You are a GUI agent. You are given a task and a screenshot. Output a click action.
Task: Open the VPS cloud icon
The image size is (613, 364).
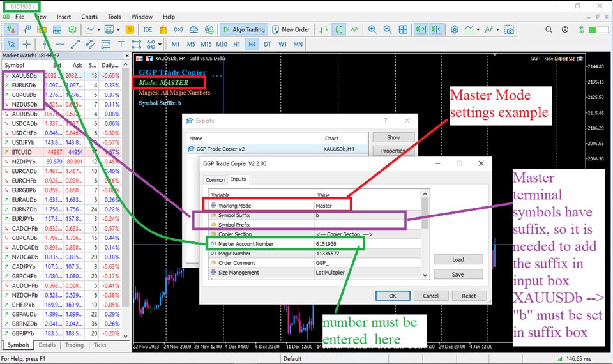194,29
